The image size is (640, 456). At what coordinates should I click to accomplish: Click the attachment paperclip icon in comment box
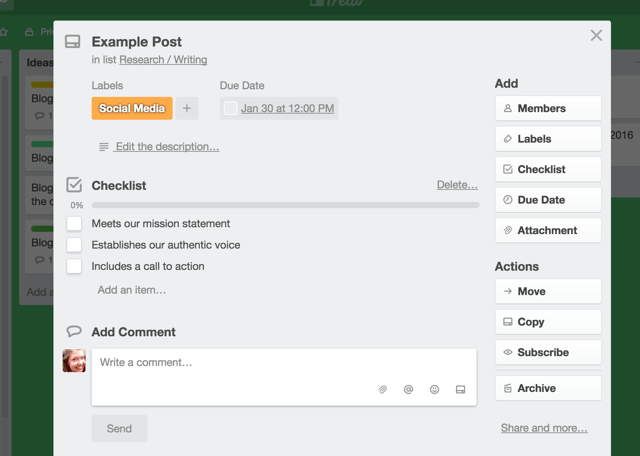382,390
